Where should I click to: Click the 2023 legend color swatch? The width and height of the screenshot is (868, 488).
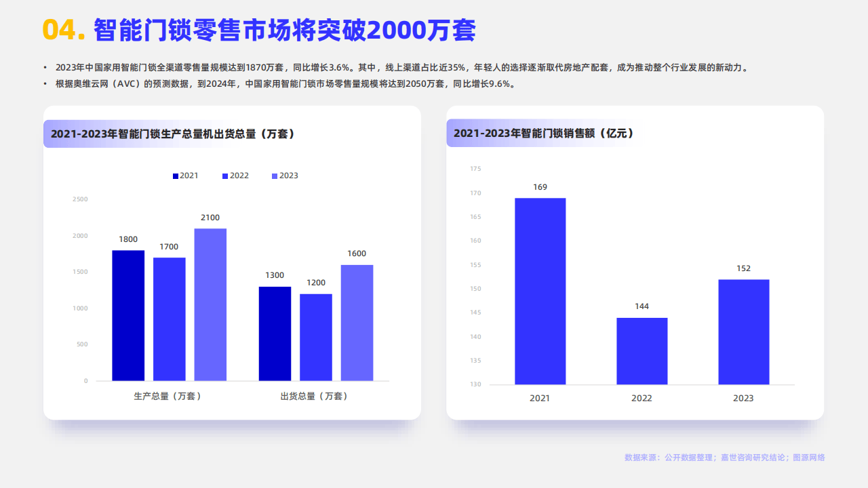(x=275, y=176)
